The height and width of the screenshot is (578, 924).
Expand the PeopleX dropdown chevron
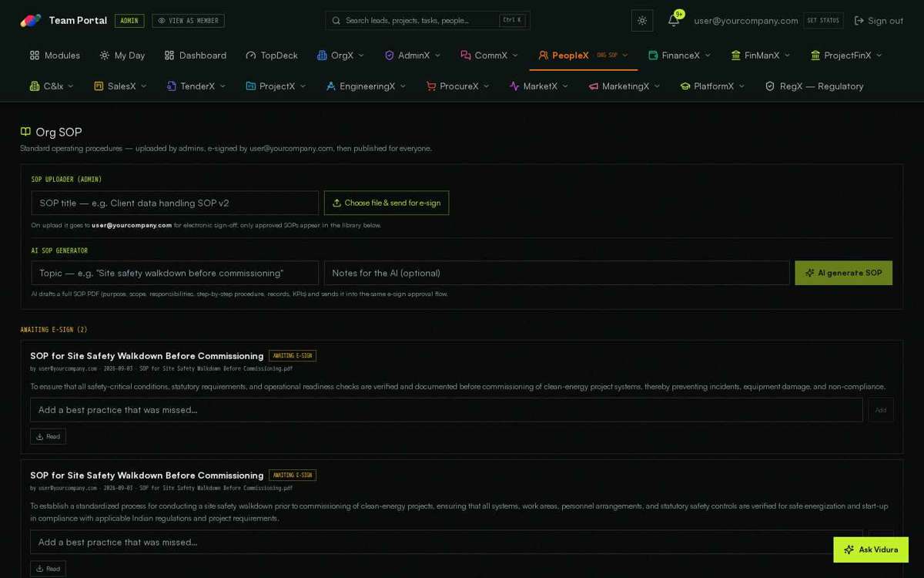(625, 55)
